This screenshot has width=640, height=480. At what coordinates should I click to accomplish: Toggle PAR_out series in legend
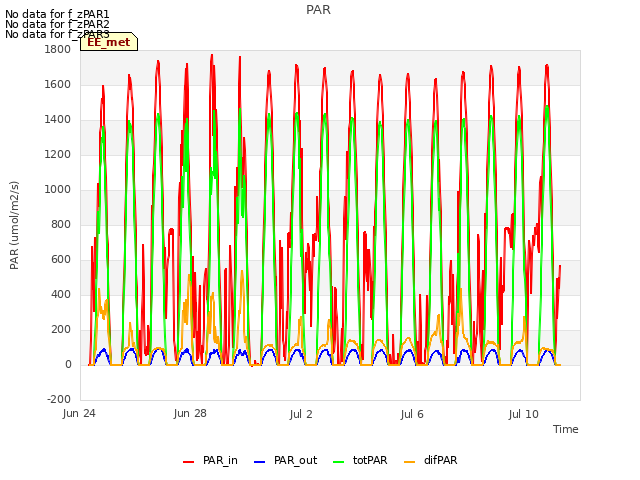[x=285, y=460]
